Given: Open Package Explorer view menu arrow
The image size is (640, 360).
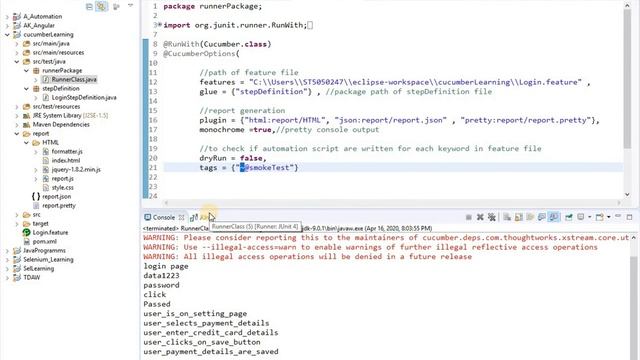Looking at the screenshot, I should (131, 6).
